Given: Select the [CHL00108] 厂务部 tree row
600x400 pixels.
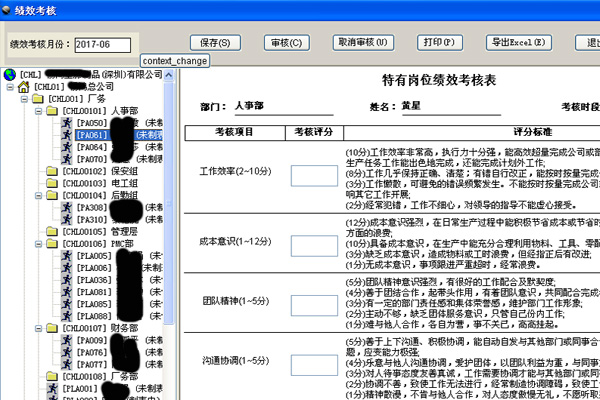Looking at the screenshot, I should click(99, 376).
